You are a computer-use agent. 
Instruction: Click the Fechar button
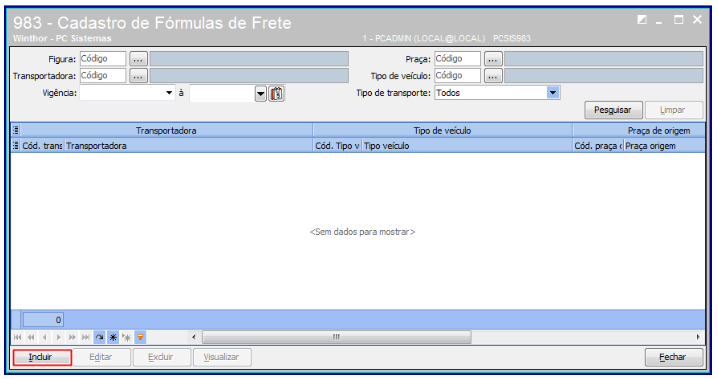674,357
